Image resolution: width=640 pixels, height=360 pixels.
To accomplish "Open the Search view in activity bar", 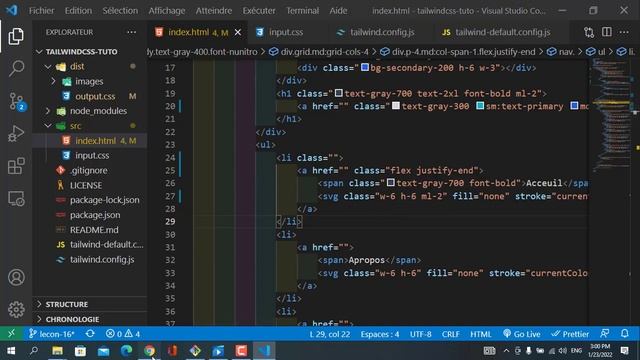I will (x=16, y=68).
